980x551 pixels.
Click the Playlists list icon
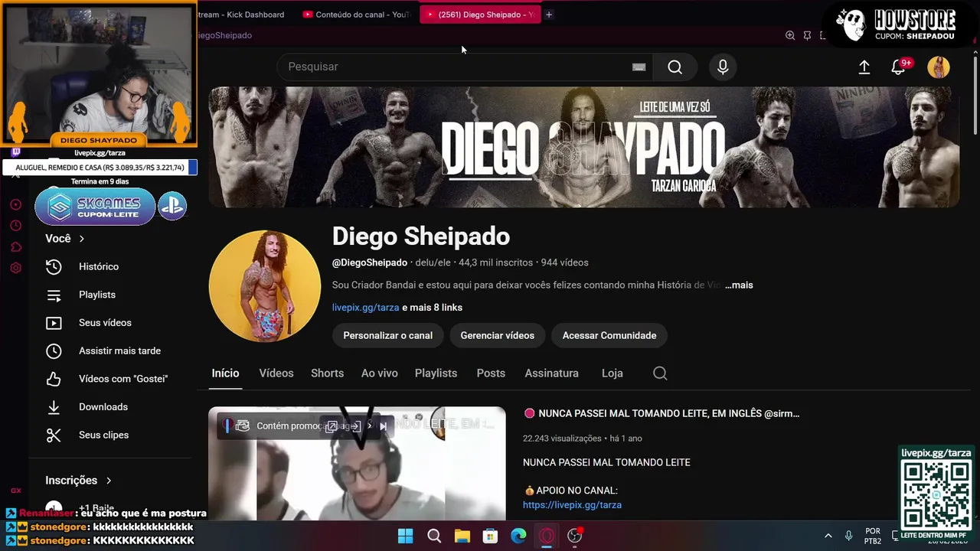point(54,295)
